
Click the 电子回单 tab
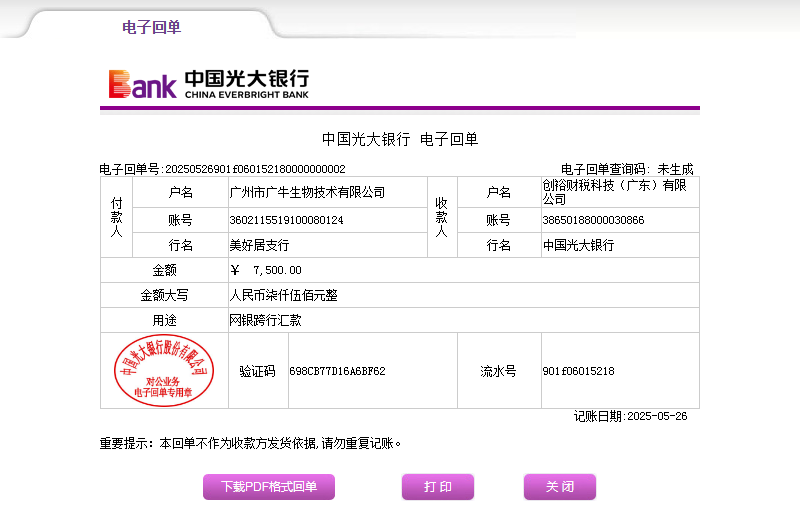151,27
